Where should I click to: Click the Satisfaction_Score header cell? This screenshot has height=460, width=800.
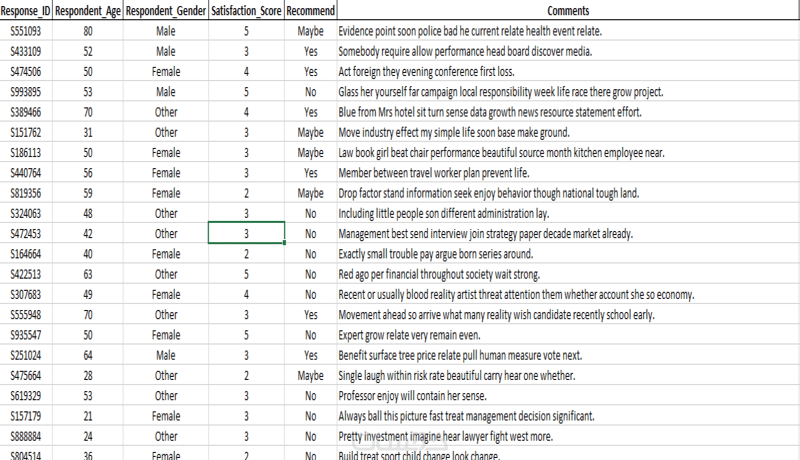point(246,10)
